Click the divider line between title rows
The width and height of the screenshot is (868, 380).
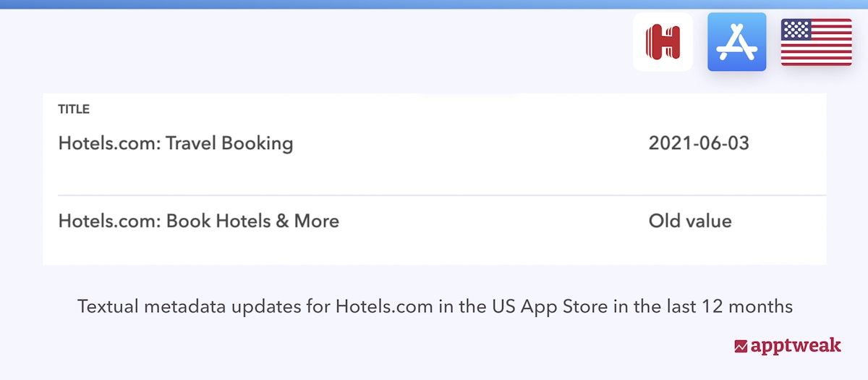(x=434, y=195)
